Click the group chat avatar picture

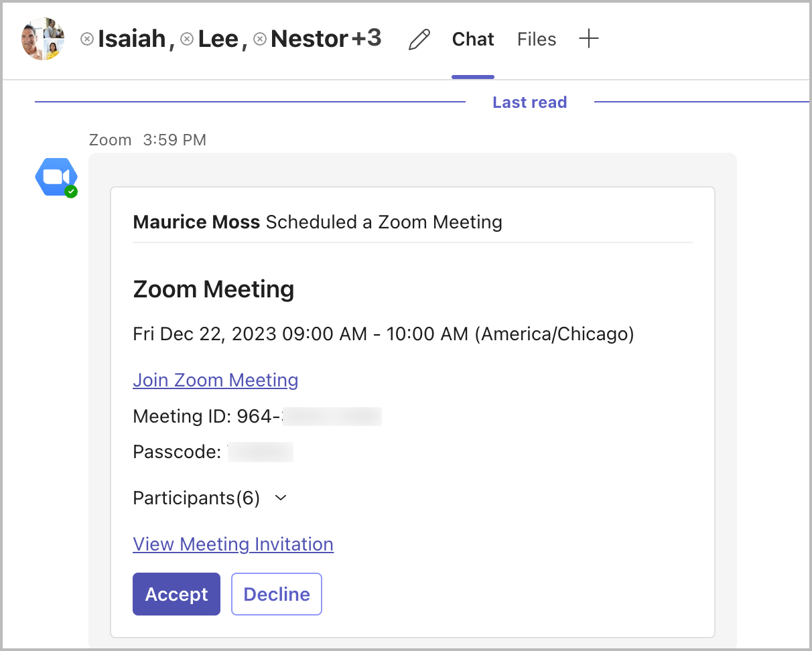43,39
